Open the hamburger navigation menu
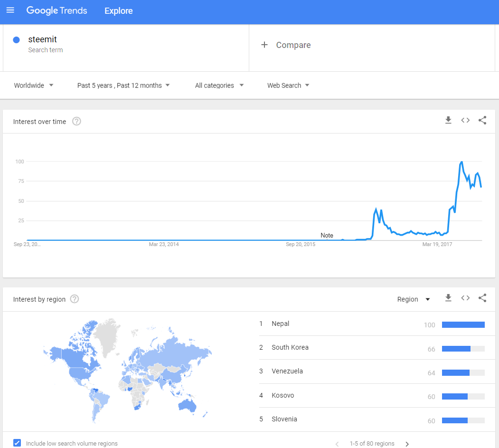This screenshot has height=448, width=499. 10,10
